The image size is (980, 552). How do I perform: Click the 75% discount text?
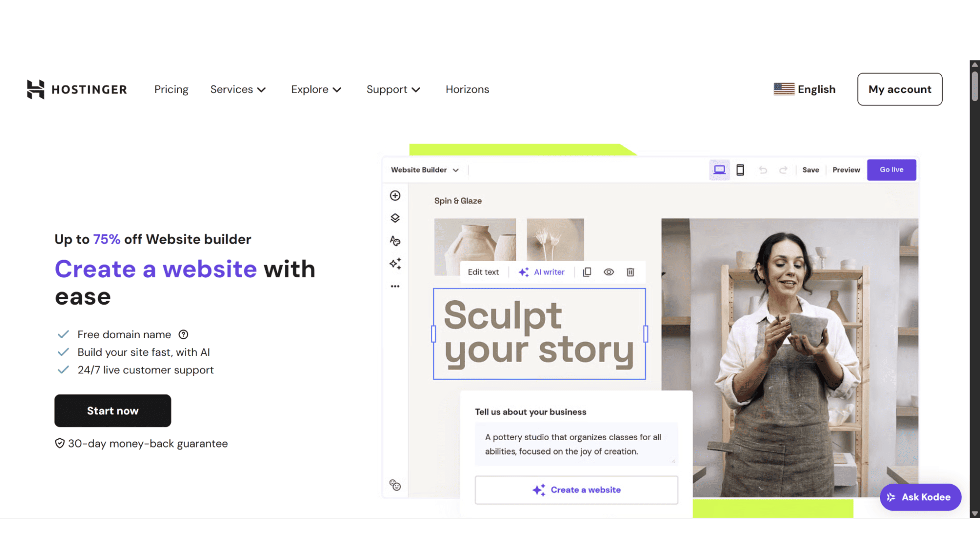pyautogui.click(x=107, y=239)
